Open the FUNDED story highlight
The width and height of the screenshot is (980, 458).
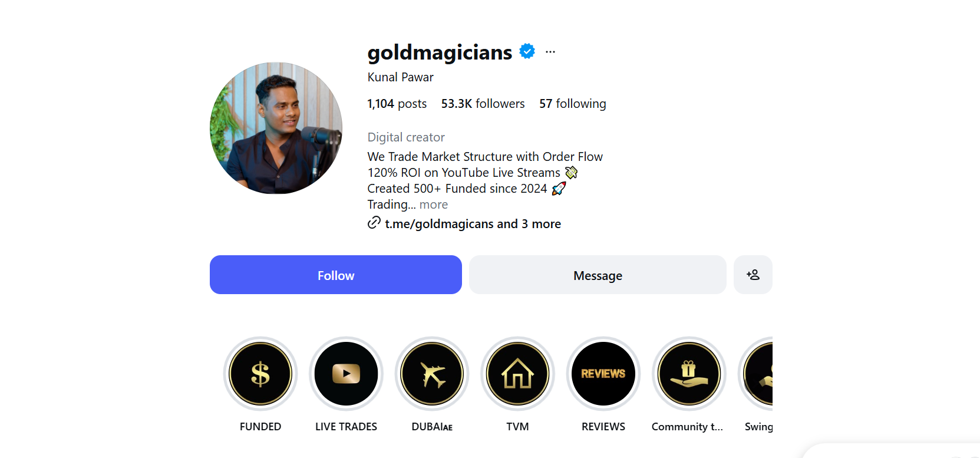[x=260, y=374]
